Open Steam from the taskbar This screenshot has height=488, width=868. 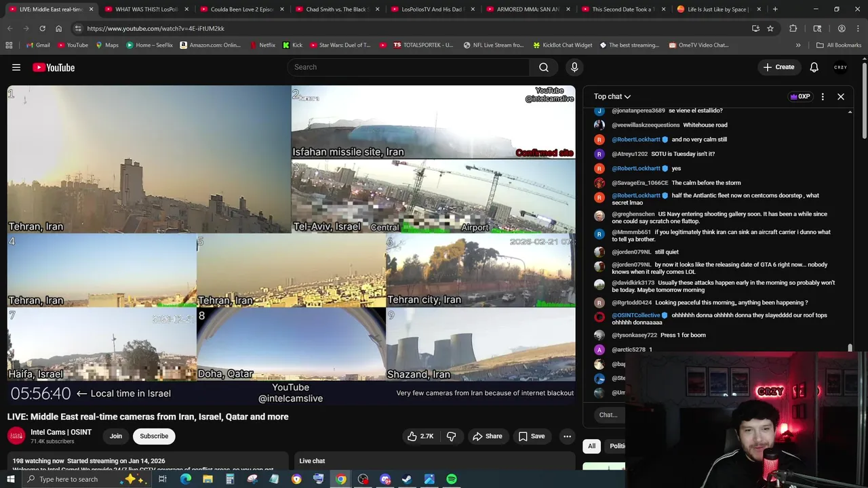coord(407,479)
